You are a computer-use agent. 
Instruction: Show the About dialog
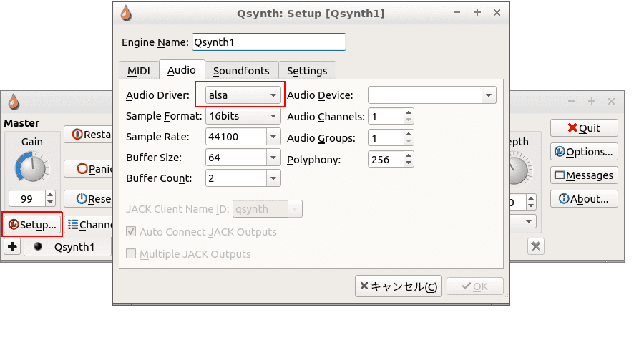583,199
